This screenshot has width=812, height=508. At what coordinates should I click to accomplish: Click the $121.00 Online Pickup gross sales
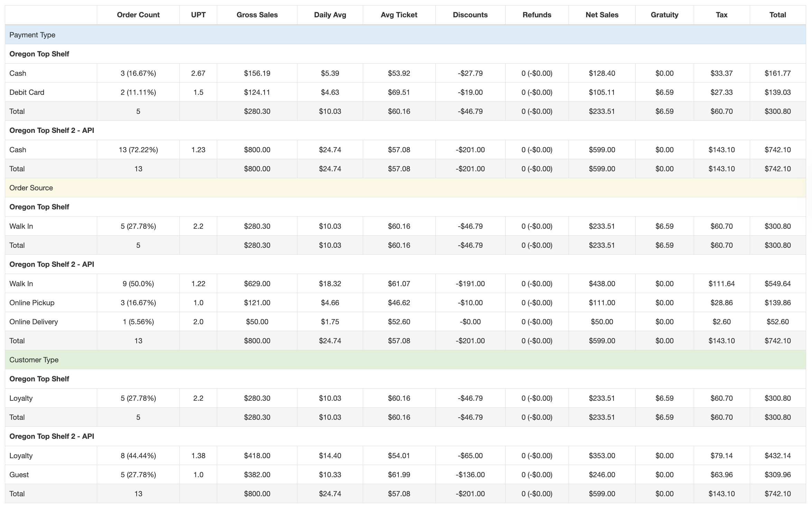(x=257, y=302)
